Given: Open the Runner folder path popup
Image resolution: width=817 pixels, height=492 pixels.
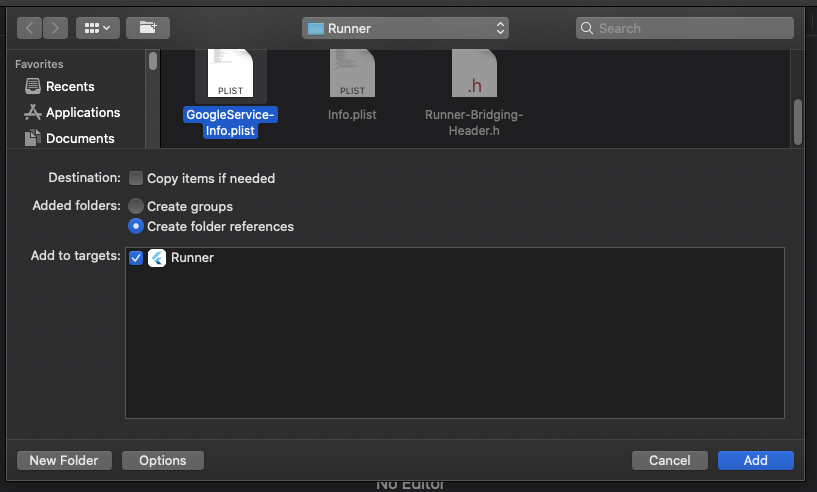Looking at the screenshot, I should click(405, 28).
